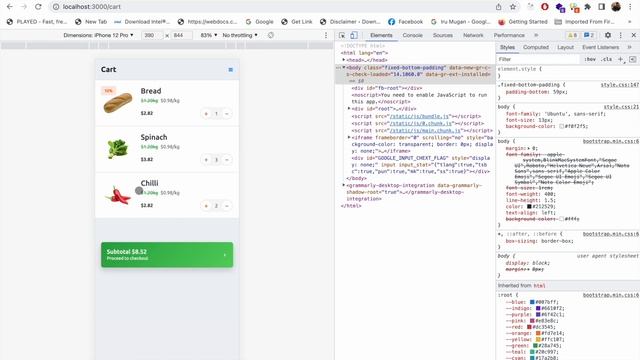Decrease Bread quantity with minus button
This screenshot has height=360, width=640.
[227, 114]
